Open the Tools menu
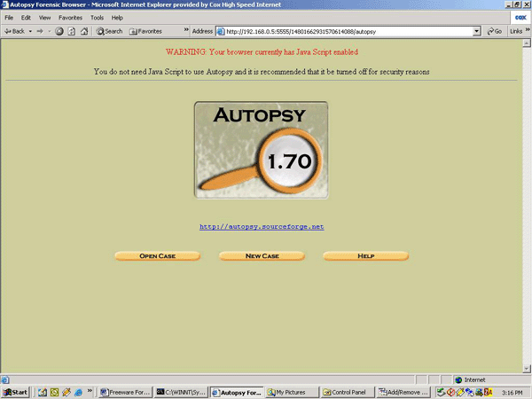This screenshot has height=399, width=532. pos(97,18)
